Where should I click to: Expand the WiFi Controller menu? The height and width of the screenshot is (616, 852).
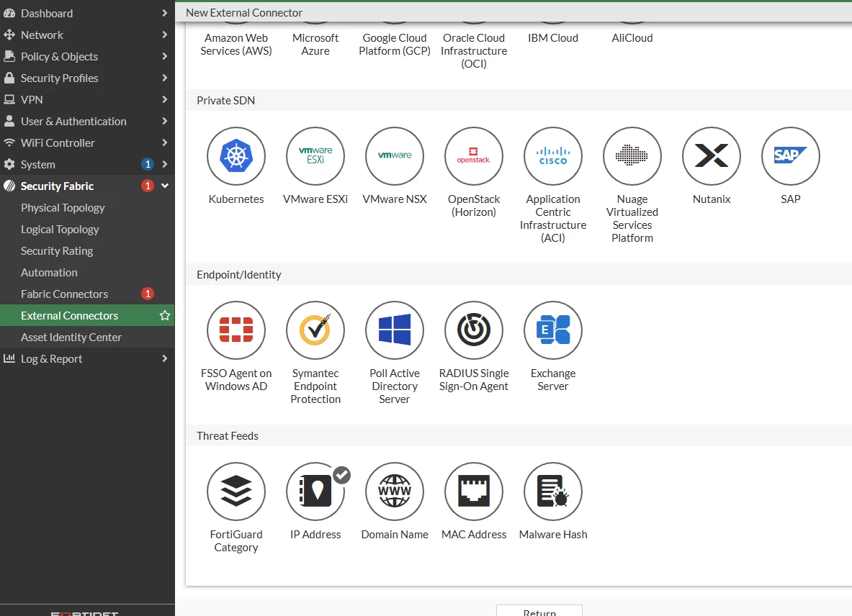click(x=87, y=142)
